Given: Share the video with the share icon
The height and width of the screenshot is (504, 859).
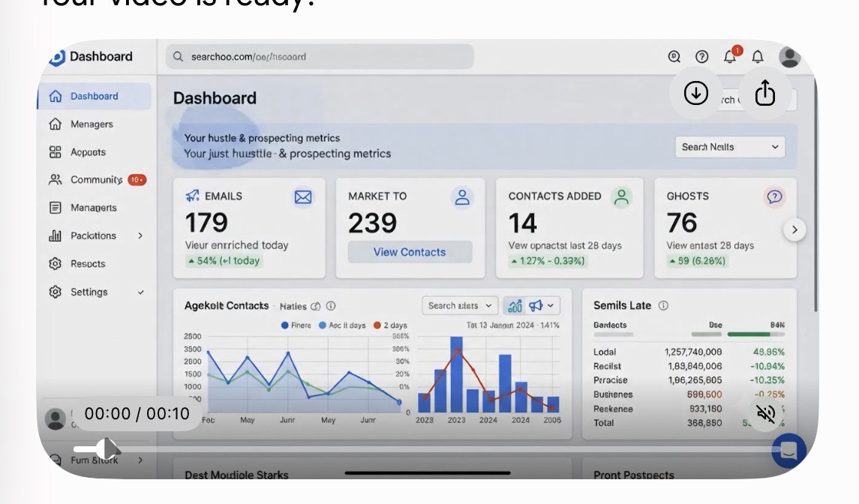Looking at the screenshot, I should point(764,93).
